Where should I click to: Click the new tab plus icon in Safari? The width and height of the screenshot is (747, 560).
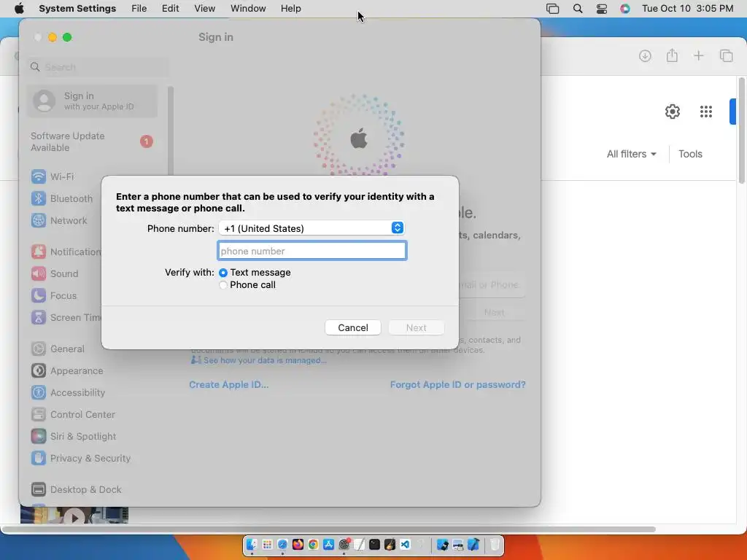pos(698,55)
